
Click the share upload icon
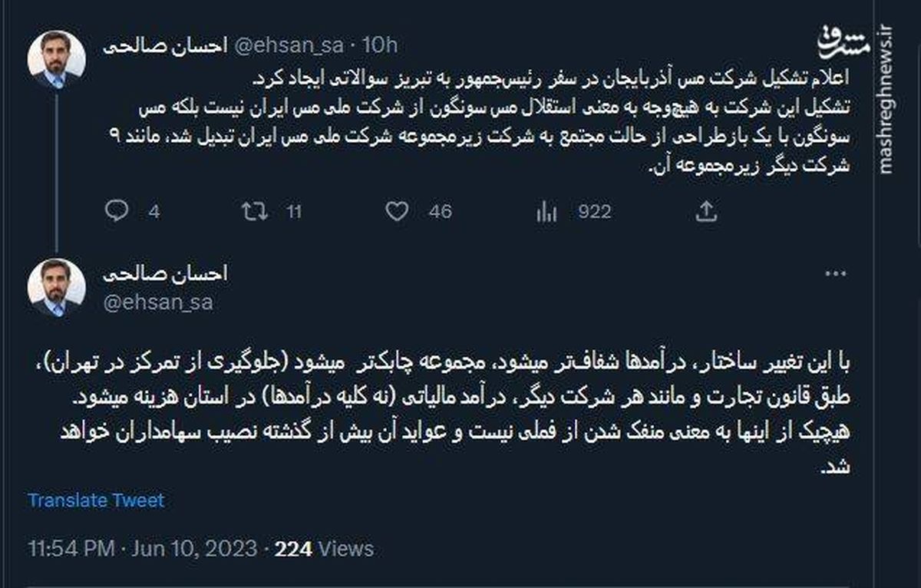(x=705, y=210)
